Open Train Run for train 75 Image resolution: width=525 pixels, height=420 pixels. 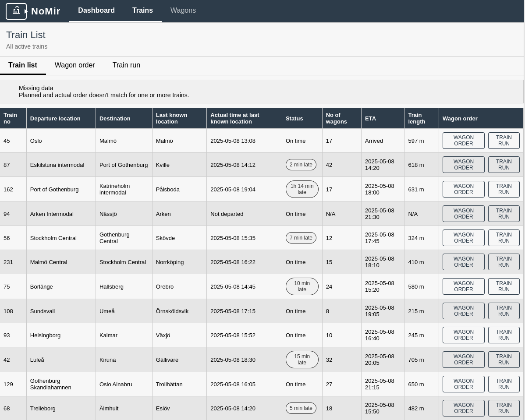tap(504, 286)
